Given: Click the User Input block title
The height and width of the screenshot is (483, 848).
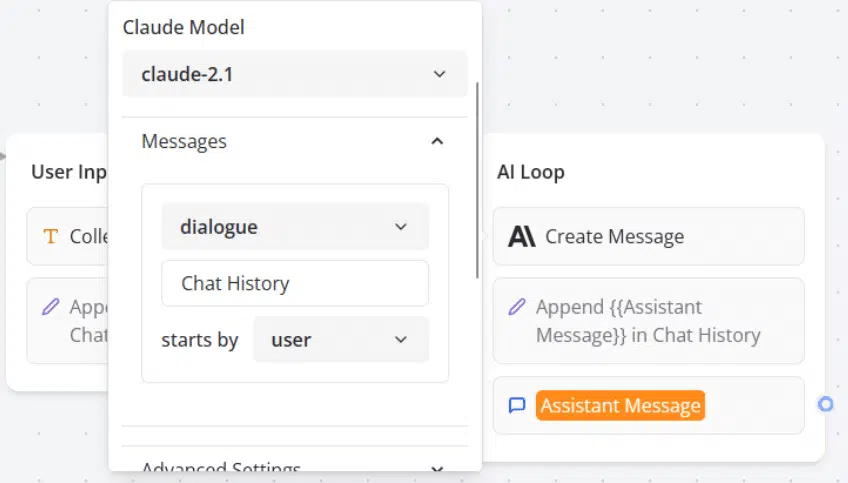Looking at the screenshot, I should tap(69, 172).
